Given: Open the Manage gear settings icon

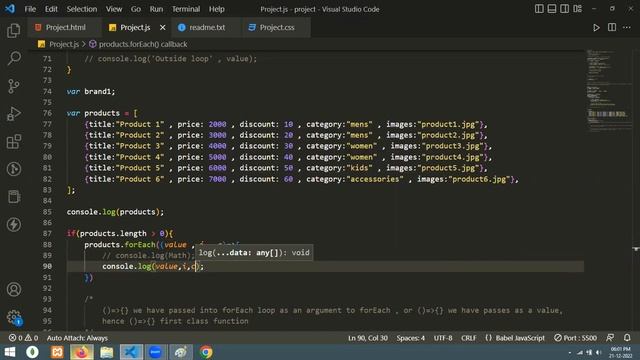Looking at the screenshot, I should pyautogui.click(x=13, y=317).
